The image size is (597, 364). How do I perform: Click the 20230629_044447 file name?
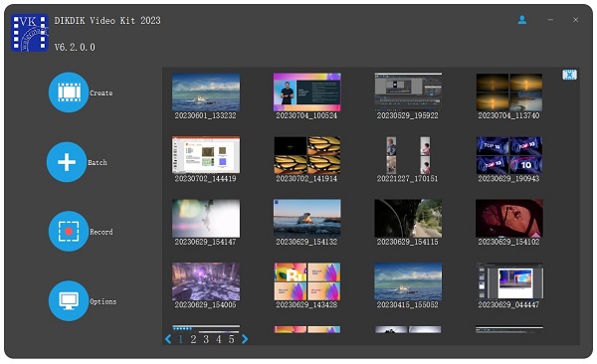(508, 305)
